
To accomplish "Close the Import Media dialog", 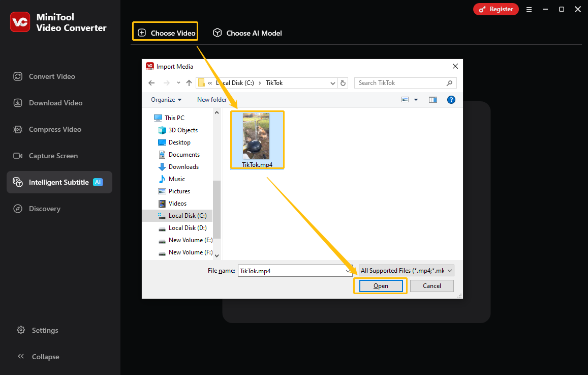I will pos(455,66).
